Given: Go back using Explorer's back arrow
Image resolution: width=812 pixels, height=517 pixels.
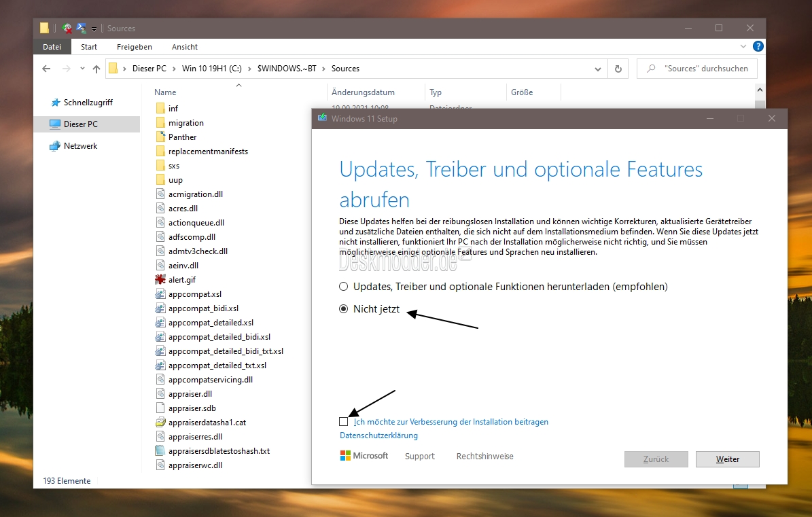Looking at the screenshot, I should click(46, 69).
